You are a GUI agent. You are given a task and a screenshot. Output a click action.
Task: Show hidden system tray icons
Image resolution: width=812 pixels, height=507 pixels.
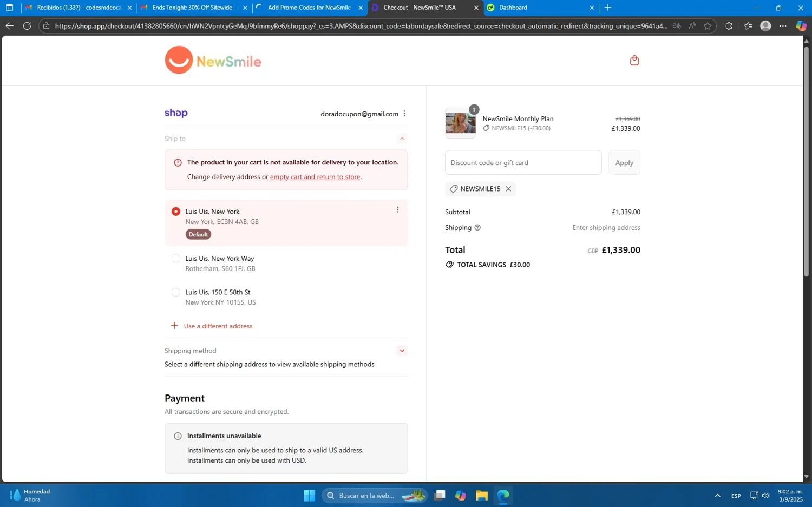tap(717, 496)
